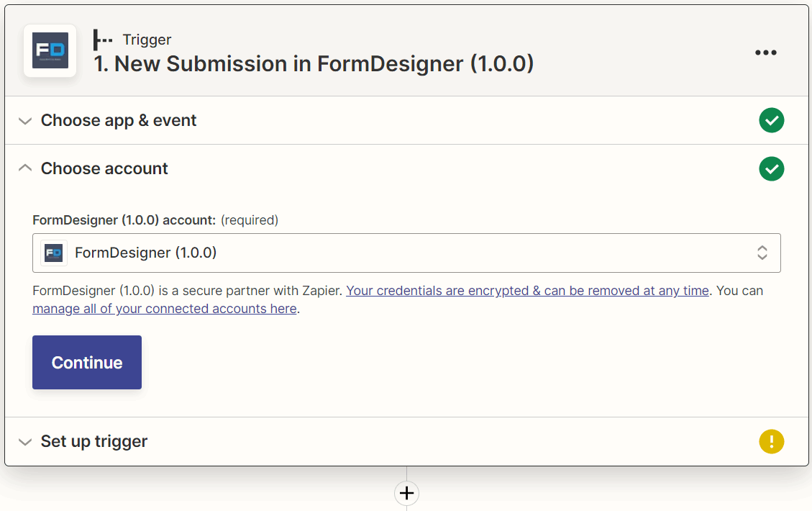Expand the Set up trigger section

click(x=25, y=441)
